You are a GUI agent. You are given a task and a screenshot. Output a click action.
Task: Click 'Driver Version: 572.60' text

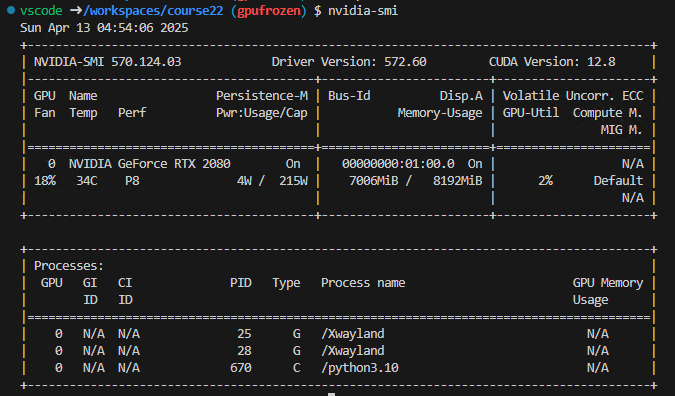[x=349, y=62]
